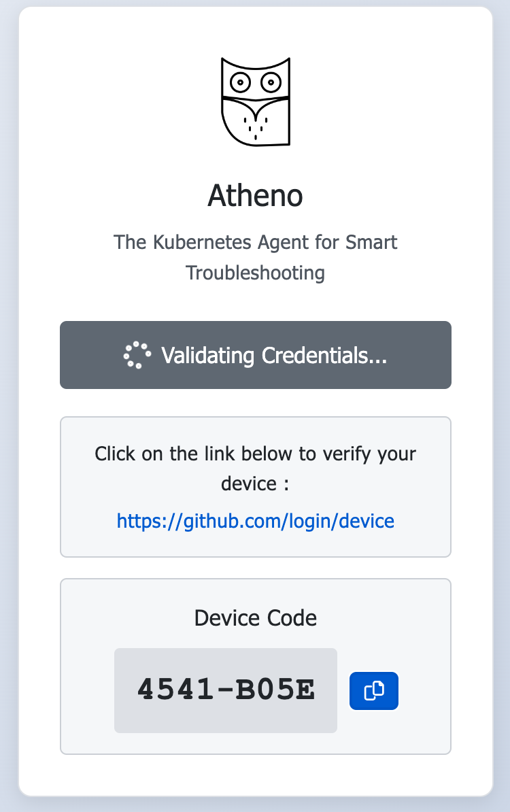Image resolution: width=510 pixels, height=812 pixels.
Task: Click the owl's left eye
Action: point(240,83)
